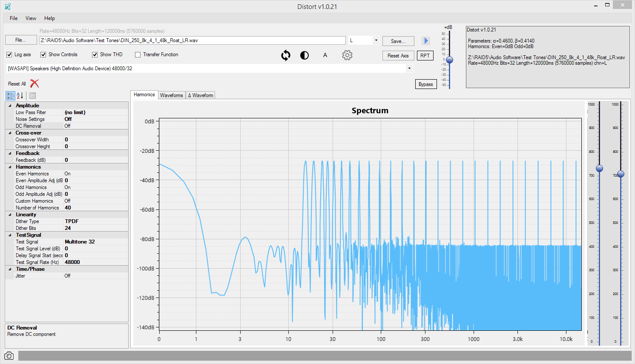Take a screenshot with the camera icon
The height and width of the screenshot is (364, 635).
[x=9, y=355]
